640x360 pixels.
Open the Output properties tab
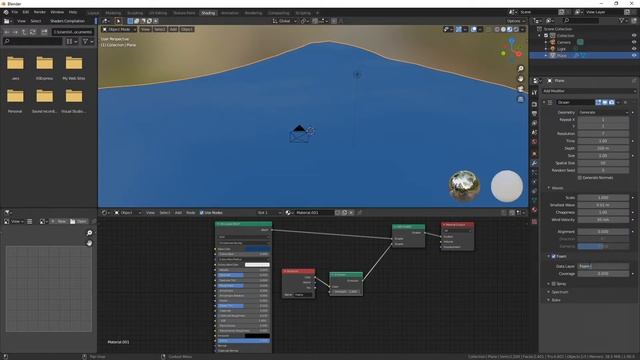534,113
